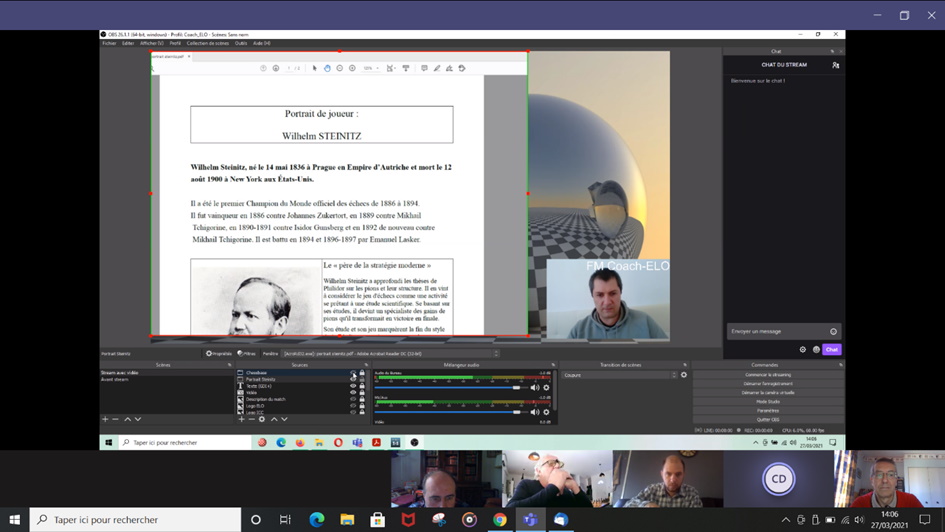Open the Fenêtre window selection dropdown
This screenshot has height=532, width=945.
click(x=391, y=354)
